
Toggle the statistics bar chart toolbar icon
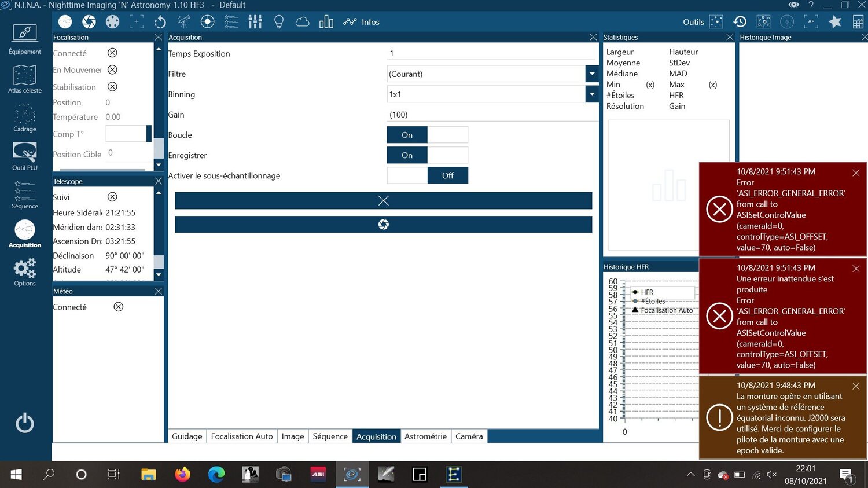[326, 22]
